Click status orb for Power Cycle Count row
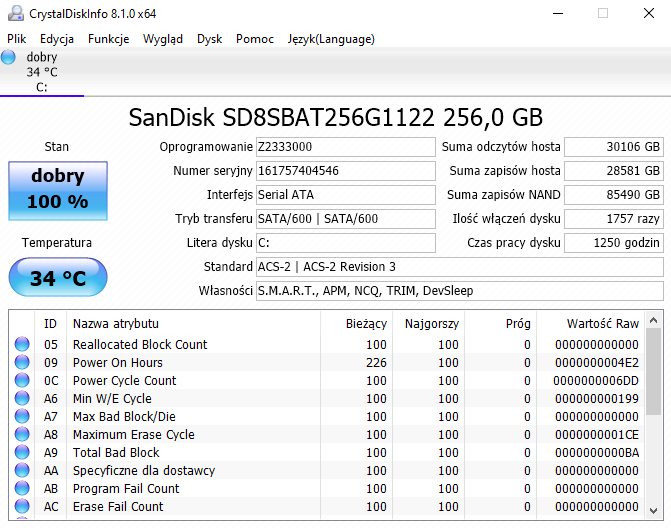 tap(22, 380)
